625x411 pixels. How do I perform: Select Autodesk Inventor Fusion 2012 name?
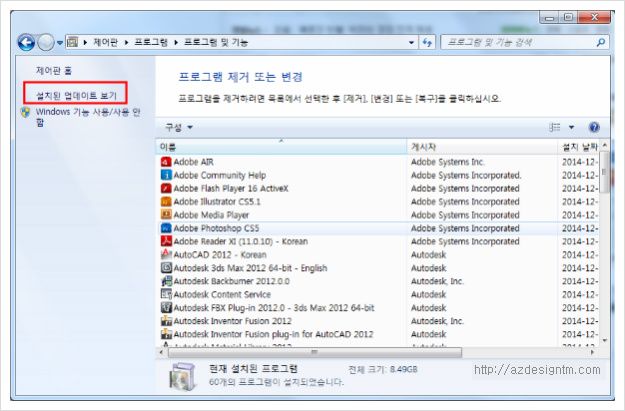[x=232, y=321]
